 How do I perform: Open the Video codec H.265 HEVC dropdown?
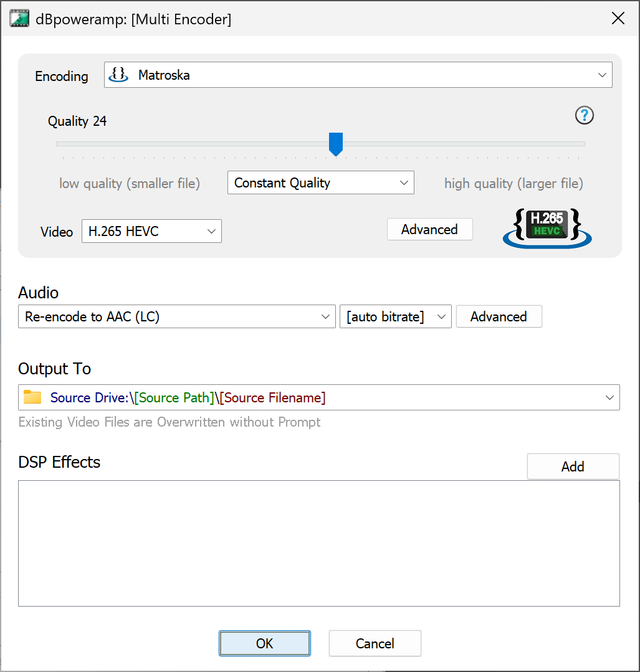(x=210, y=232)
